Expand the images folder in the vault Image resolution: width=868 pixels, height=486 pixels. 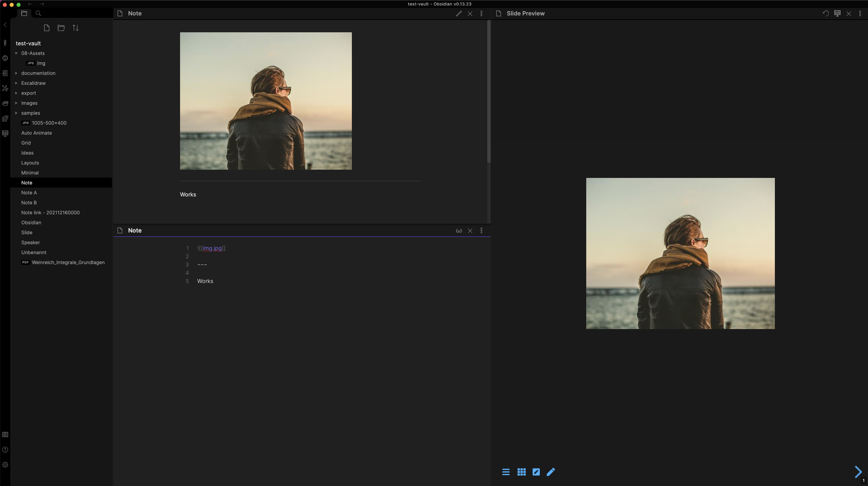(16, 103)
